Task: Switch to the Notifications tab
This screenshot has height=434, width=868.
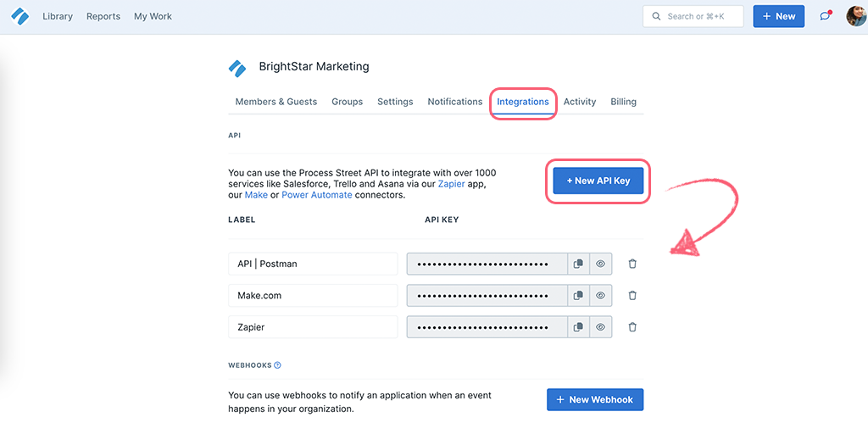Action: (455, 102)
